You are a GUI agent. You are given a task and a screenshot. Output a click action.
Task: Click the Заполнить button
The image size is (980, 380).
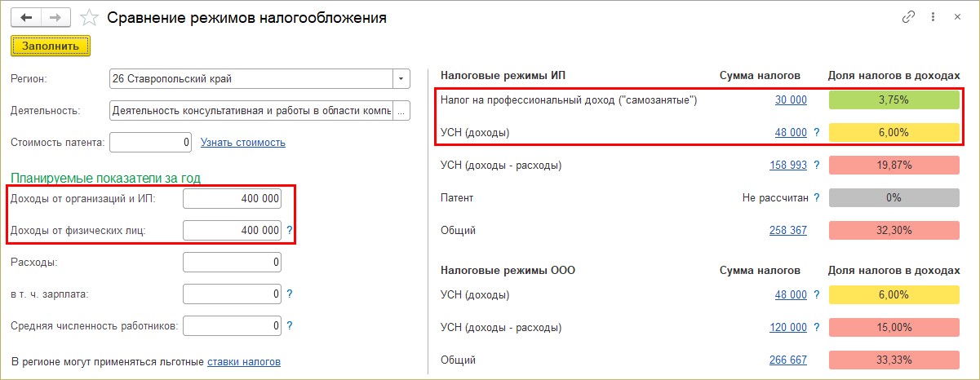click(51, 46)
